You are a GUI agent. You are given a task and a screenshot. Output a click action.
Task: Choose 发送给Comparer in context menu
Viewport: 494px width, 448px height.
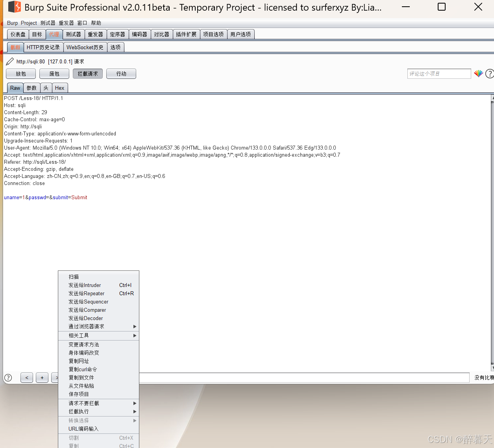(98, 310)
